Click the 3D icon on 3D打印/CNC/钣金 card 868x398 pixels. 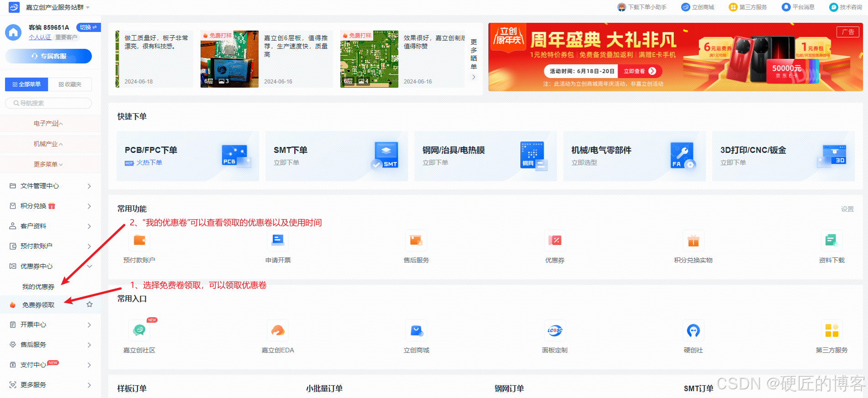832,156
